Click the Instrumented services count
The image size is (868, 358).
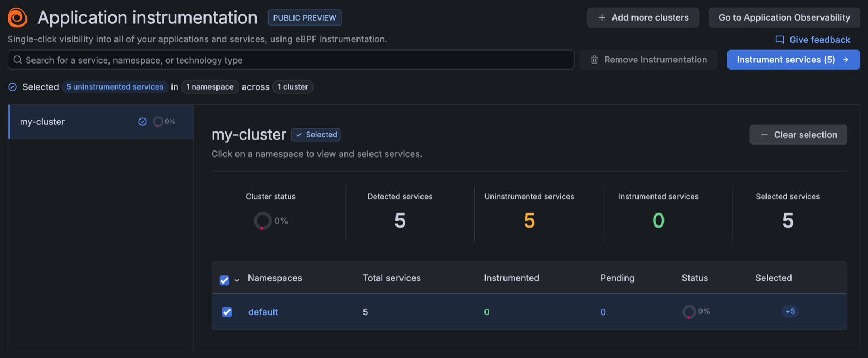pos(659,221)
